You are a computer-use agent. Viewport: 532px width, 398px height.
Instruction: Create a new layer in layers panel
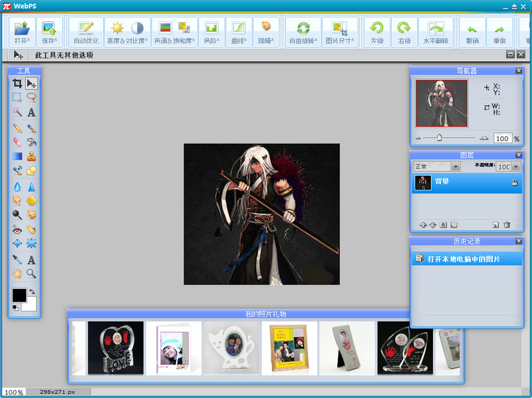[495, 225]
